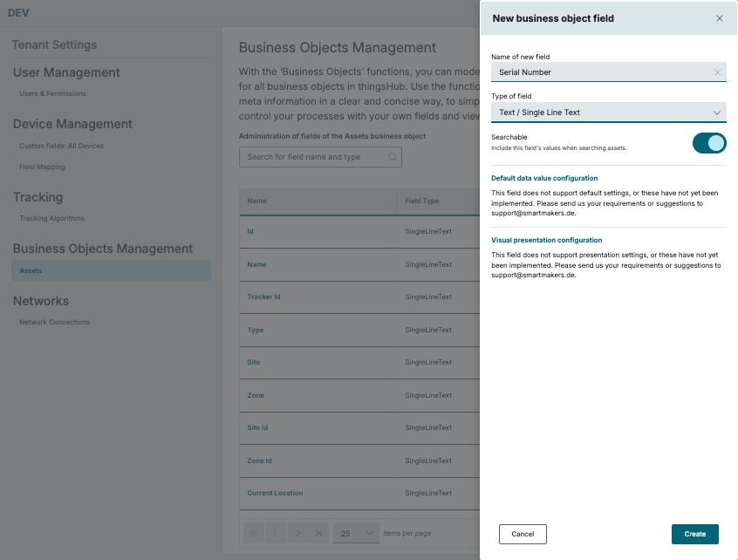Go to previous page of table

pos(276,533)
